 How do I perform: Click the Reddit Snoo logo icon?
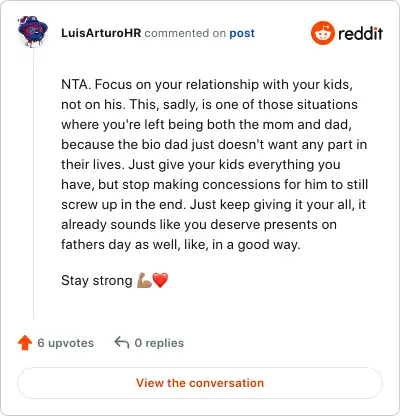322,33
